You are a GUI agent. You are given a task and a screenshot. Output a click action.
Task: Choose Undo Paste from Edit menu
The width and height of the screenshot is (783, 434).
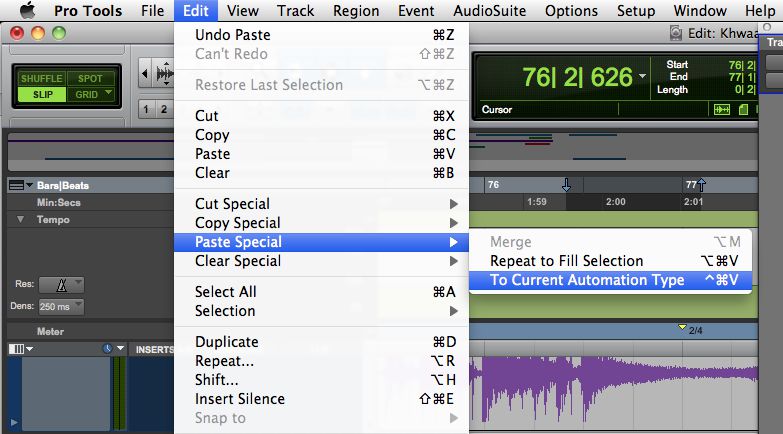coord(322,34)
